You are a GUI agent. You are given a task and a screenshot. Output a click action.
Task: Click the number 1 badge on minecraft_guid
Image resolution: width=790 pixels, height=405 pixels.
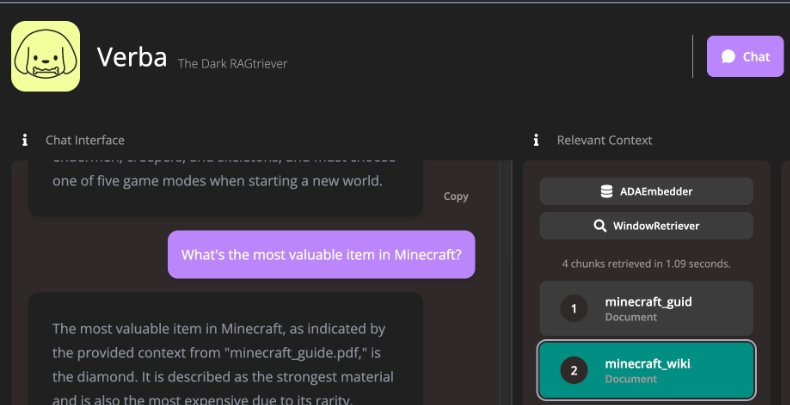coord(574,309)
